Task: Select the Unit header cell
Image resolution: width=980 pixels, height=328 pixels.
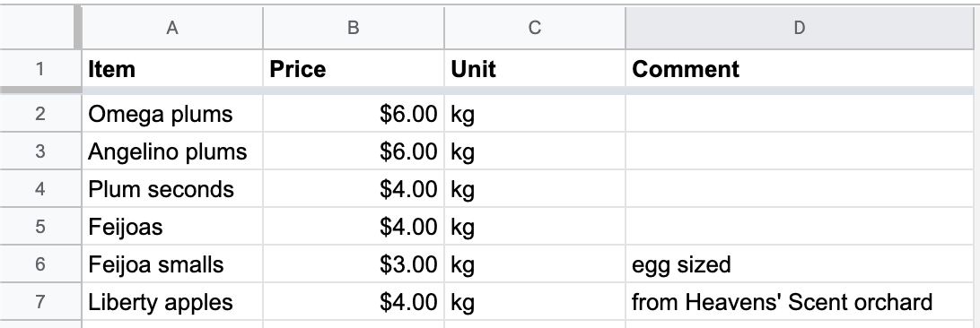Action: point(534,69)
